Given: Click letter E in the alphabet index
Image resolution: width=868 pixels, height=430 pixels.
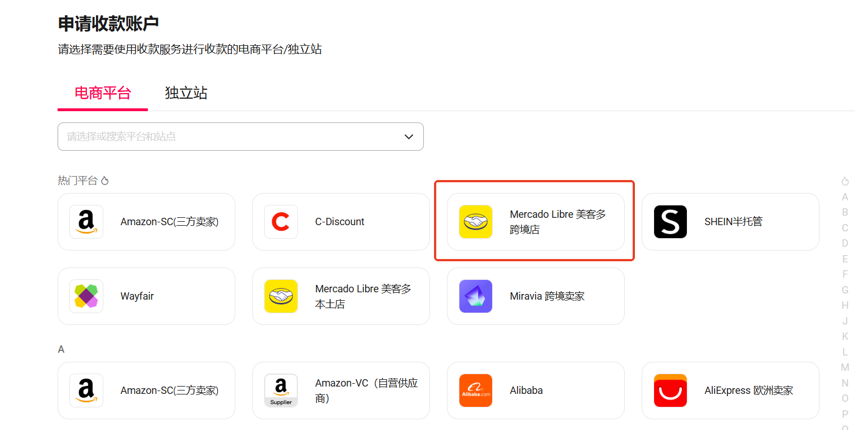Looking at the screenshot, I should point(845,259).
